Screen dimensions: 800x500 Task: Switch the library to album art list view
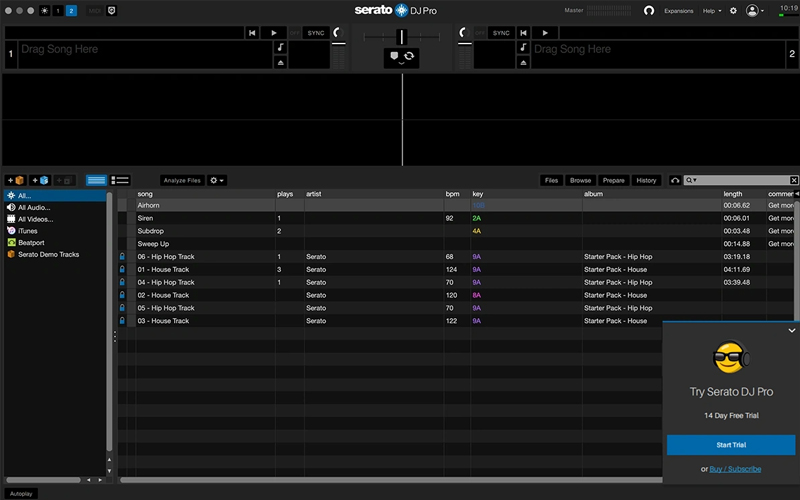coord(120,180)
